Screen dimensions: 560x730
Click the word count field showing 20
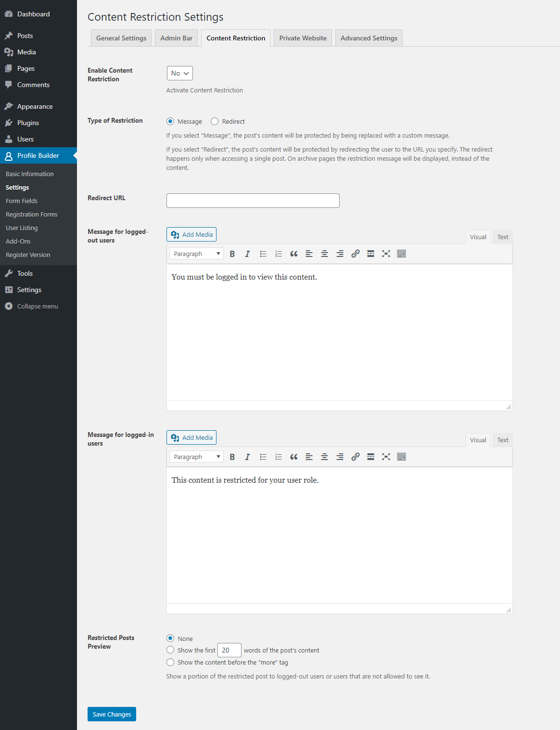click(x=229, y=650)
